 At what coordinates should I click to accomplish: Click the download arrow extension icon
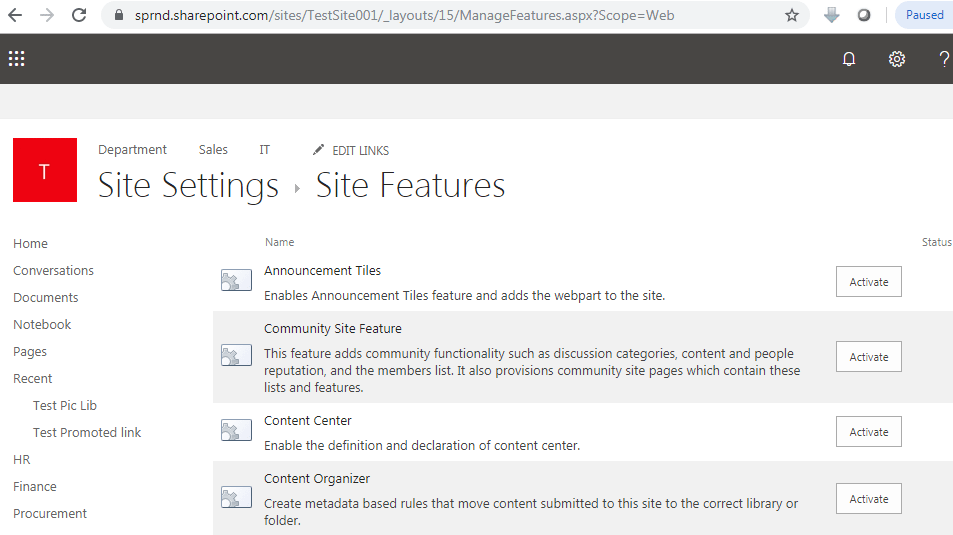pos(831,15)
